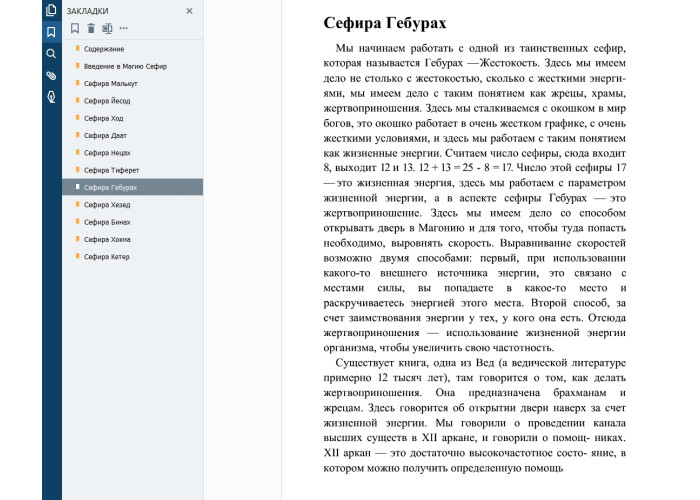Image resolution: width=700 pixels, height=500 pixels.
Task: Go to the Содержание bookmark
Action: (x=104, y=48)
